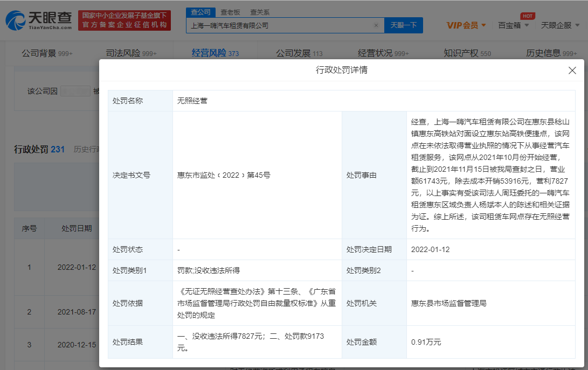Open the 百宝箱 dropdown menu
The width and height of the screenshot is (588, 370).
pyautogui.click(x=513, y=25)
